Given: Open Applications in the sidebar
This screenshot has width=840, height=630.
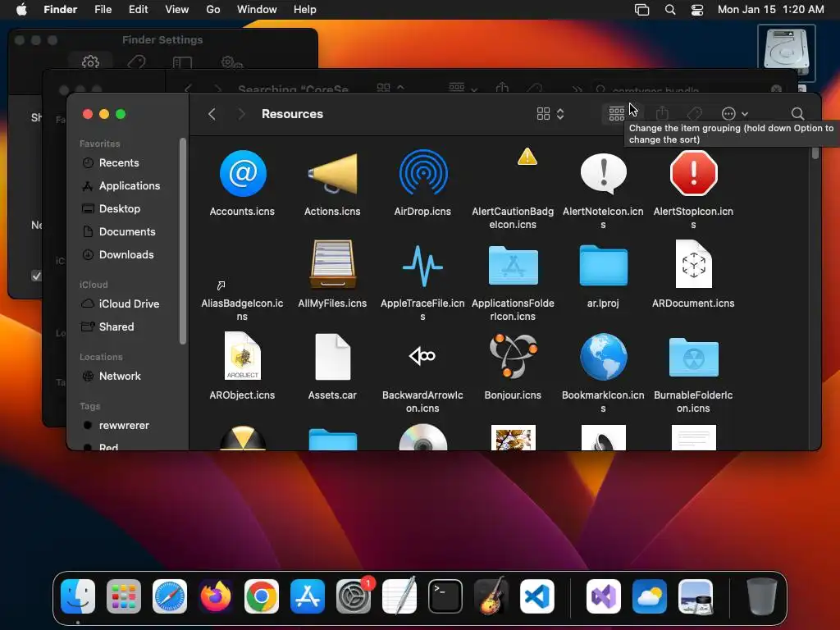Looking at the screenshot, I should pos(129,186).
